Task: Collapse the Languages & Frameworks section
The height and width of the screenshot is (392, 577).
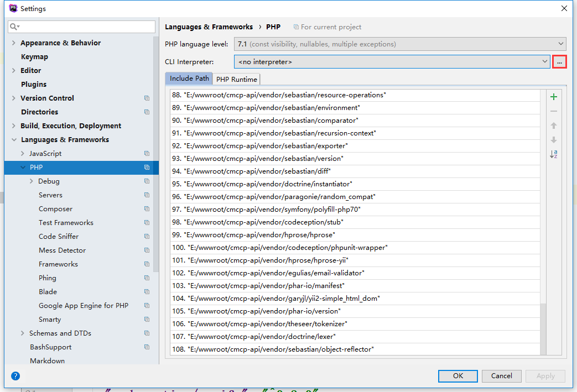Action: (x=14, y=140)
